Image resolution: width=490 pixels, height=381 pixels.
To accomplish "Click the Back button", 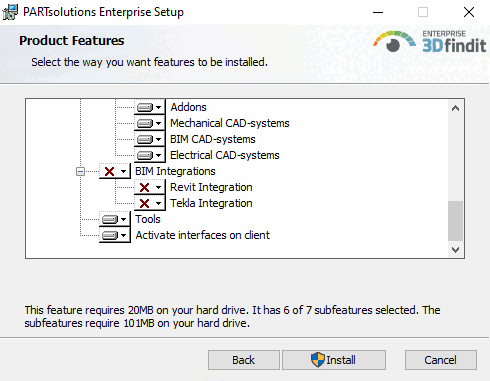I will tap(244, 360).
